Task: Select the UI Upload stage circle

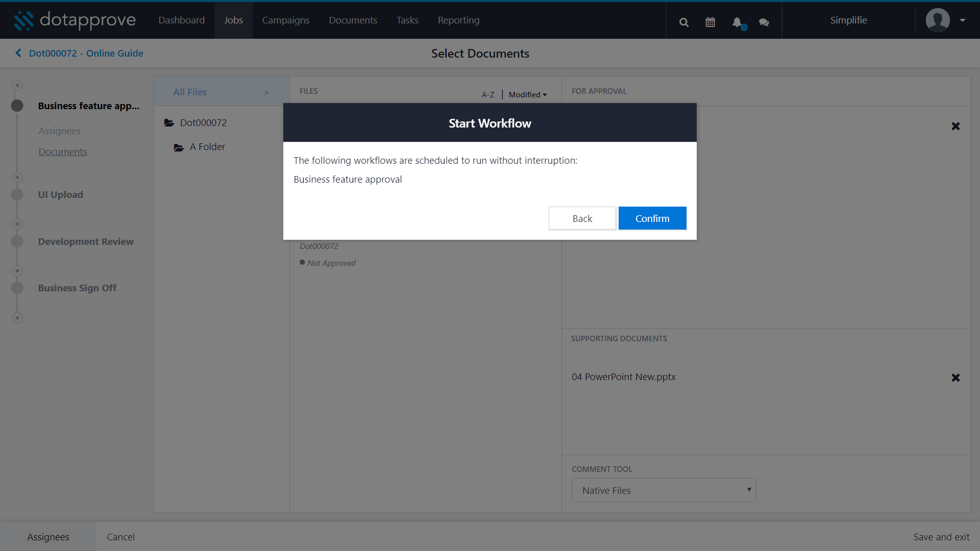Action: [17, 195]
